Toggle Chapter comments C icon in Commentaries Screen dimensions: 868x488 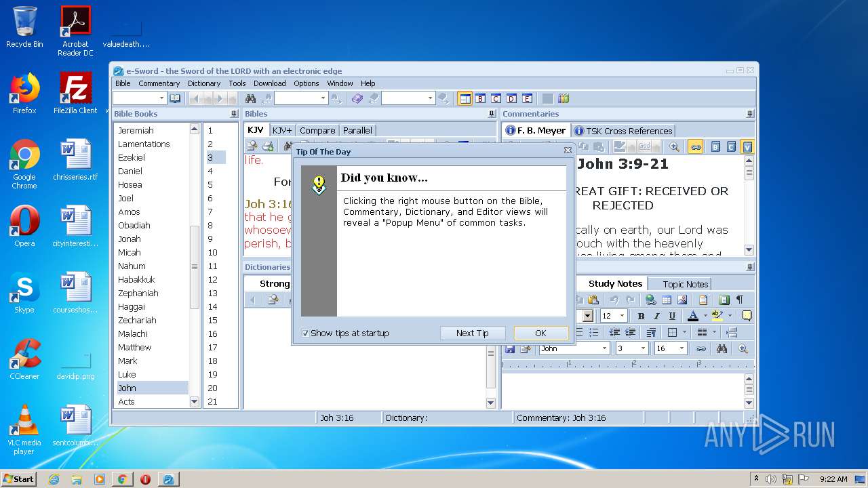[x=731, y=146]
